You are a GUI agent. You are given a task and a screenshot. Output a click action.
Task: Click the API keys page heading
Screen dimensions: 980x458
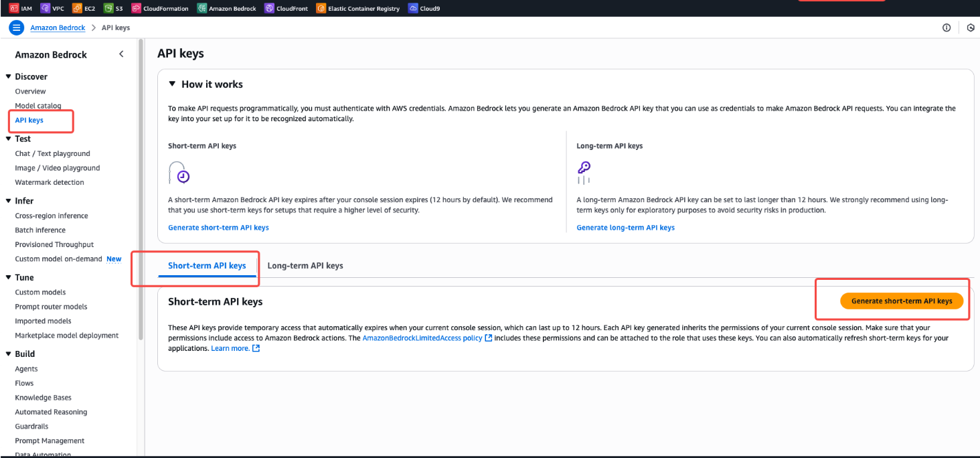click(181, 54)
